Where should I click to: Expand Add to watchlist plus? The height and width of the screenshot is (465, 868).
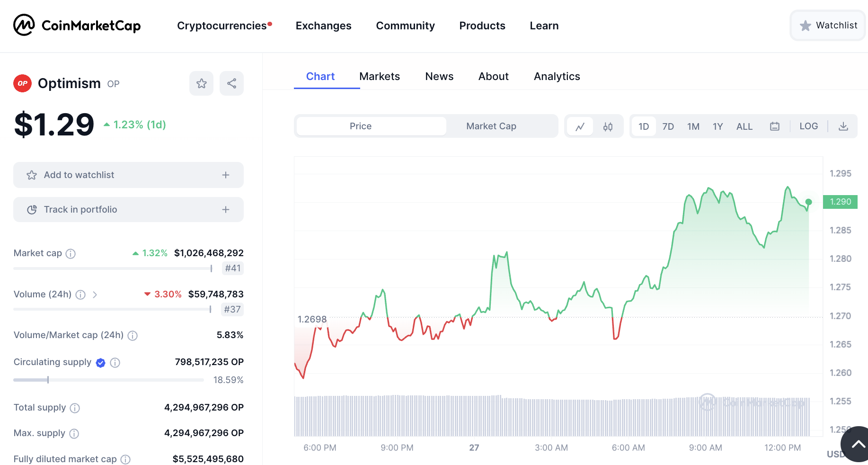226,175
